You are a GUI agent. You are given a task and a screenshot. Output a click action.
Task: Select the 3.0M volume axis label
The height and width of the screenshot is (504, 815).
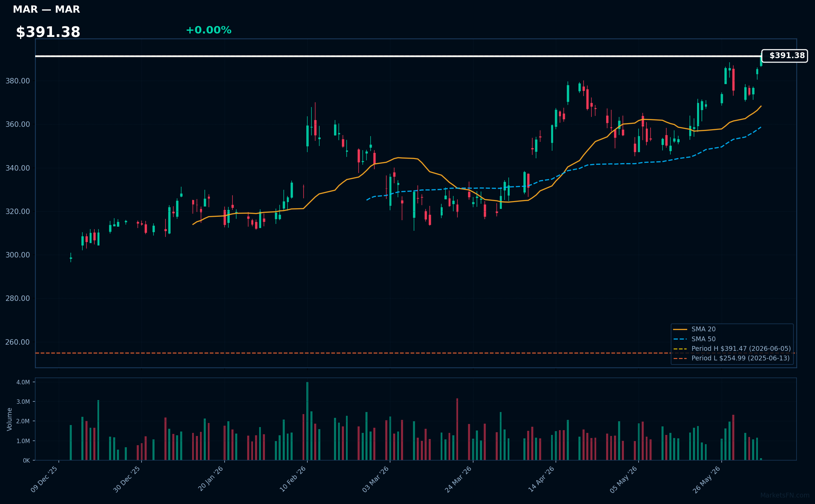click(23, 402)
